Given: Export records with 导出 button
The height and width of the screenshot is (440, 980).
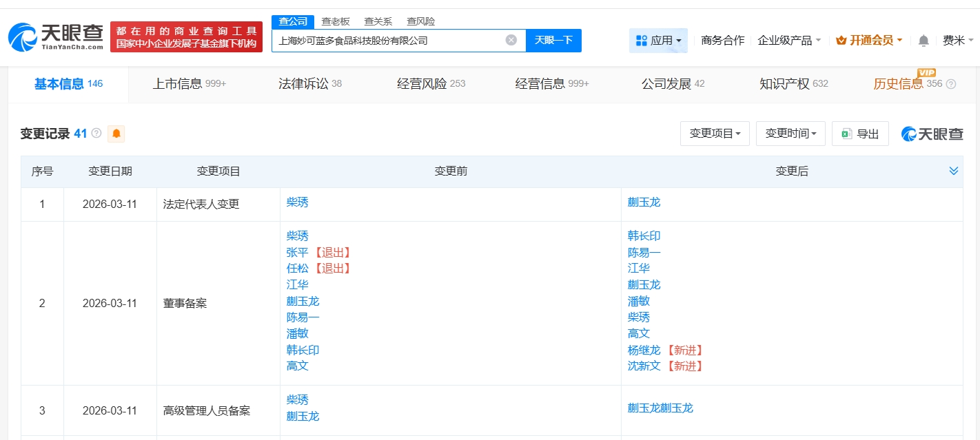Looking at the screenshot, I should click(860, 134).
